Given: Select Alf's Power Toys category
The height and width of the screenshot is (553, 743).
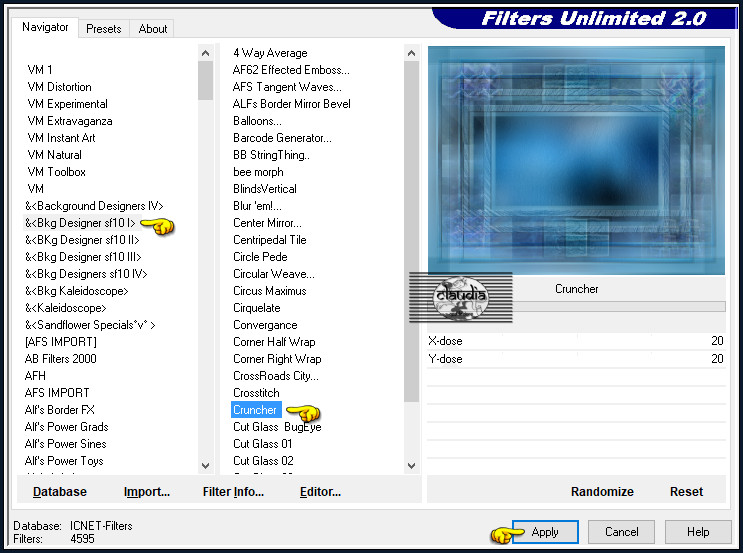Looking at the screenshot, I should [x=64, y=461].
